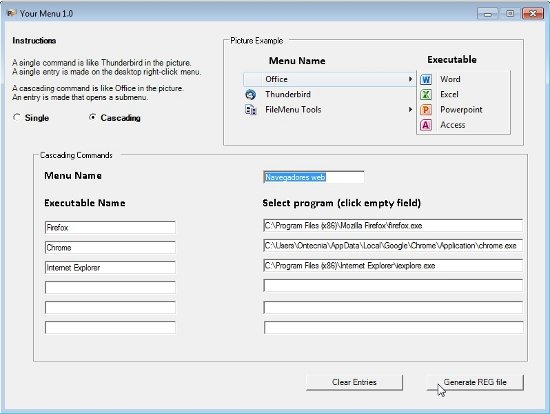The height and width of the screenshot is (414, 550).
Task: Click the Instructions heading
Action: pos(34,41)
